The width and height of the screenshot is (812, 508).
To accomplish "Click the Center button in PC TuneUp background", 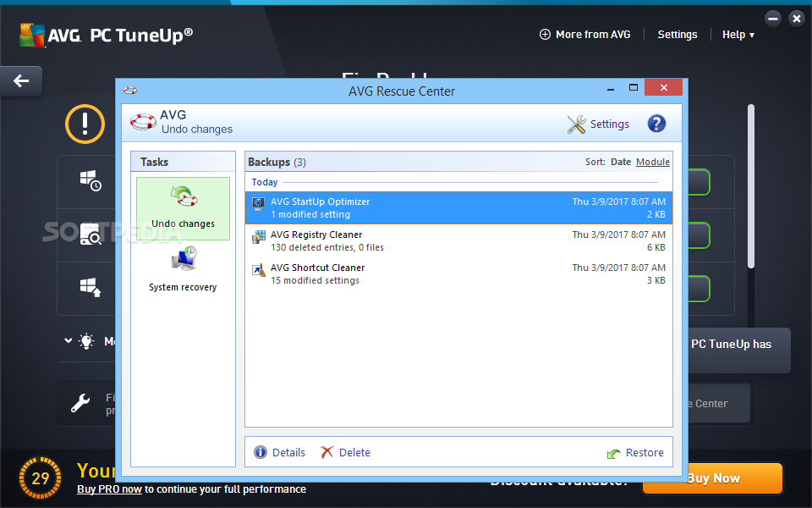I will (719, 403).
